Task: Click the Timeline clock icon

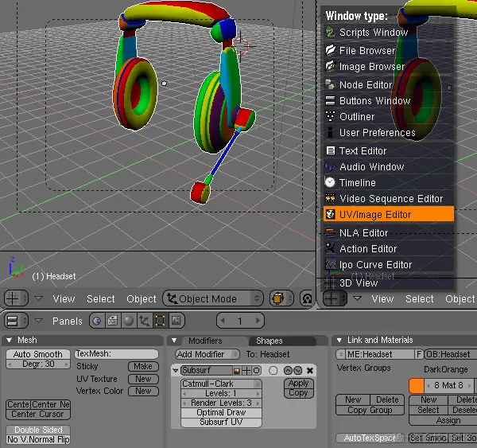Action: [330, 182]
